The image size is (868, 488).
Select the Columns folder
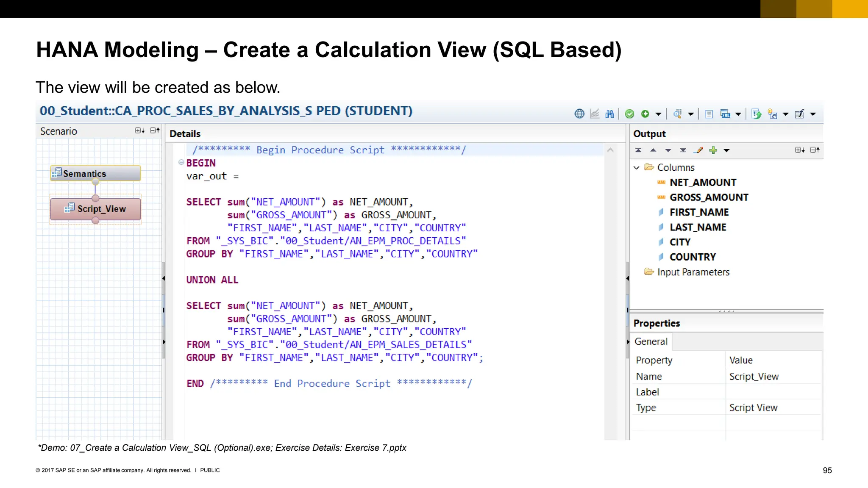[x=670, y=167]
